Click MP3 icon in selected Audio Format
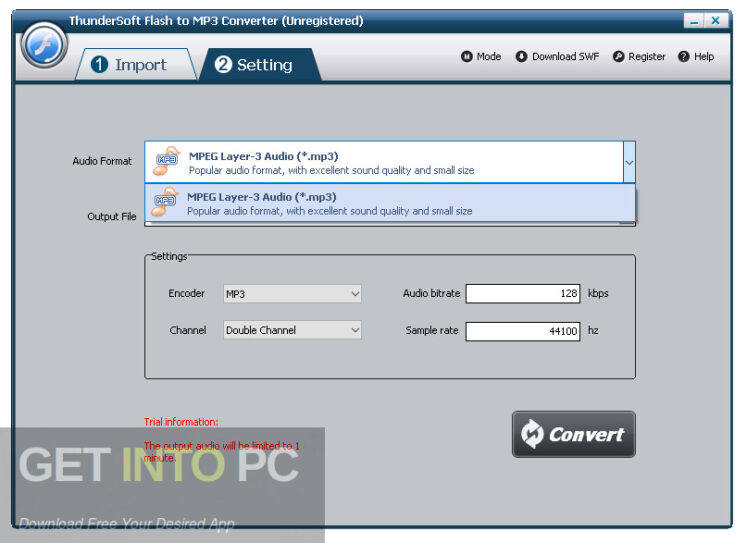Screen dimensions: 747x543 pos(167,161)
